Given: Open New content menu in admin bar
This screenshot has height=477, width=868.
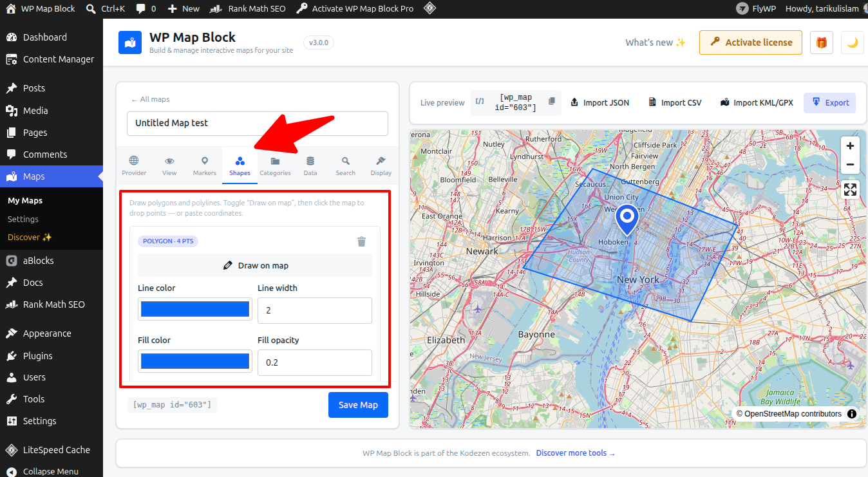Looking at the screenshot, I should pyautogui.click(x=184, y=8).
